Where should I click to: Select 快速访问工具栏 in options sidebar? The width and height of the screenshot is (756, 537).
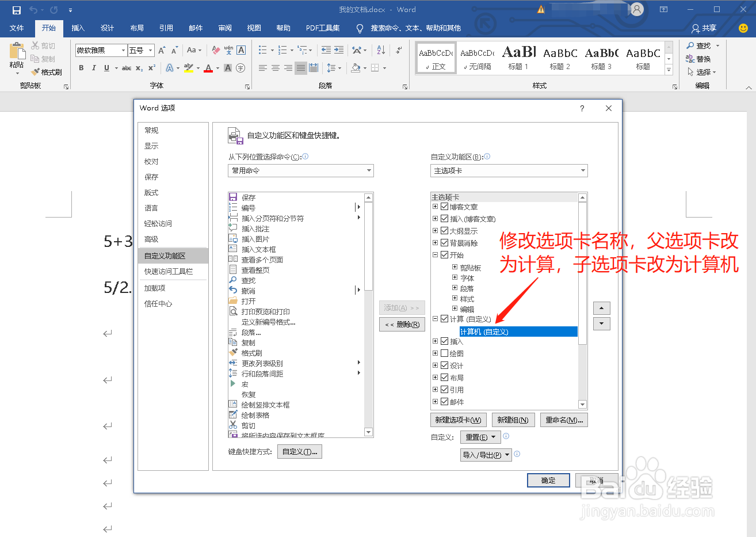click(x=173, y=272)
